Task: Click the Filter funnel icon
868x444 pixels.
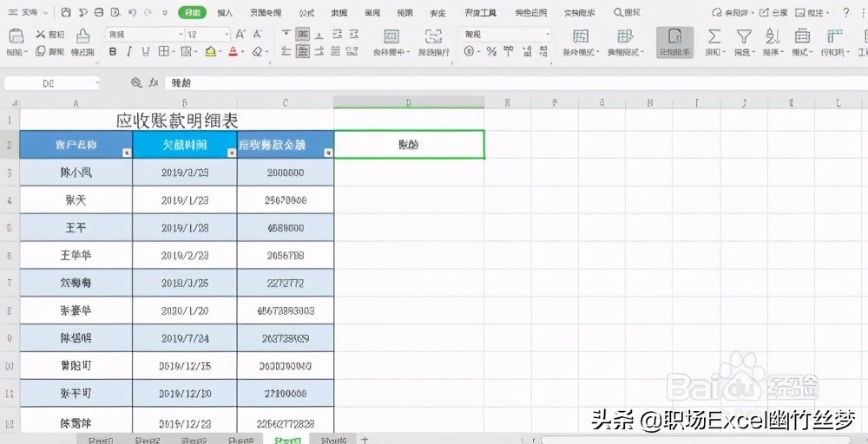Action: (744, 37)
